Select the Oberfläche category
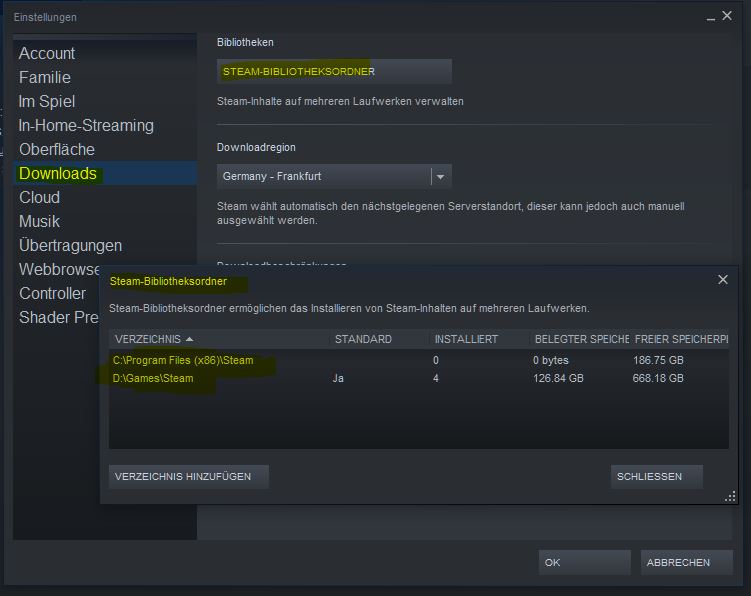 click(x=105, y=149)
